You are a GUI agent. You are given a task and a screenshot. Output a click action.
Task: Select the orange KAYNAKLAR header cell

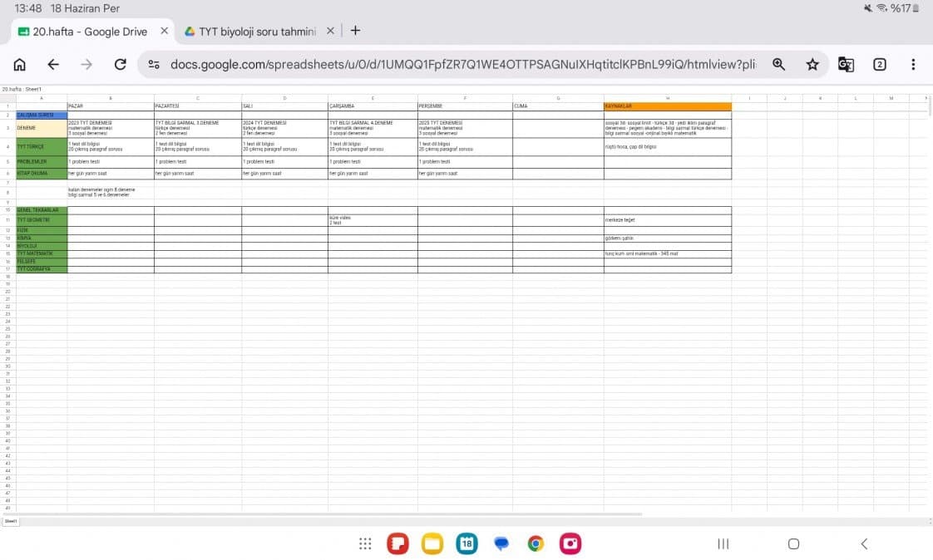point(668,106)
